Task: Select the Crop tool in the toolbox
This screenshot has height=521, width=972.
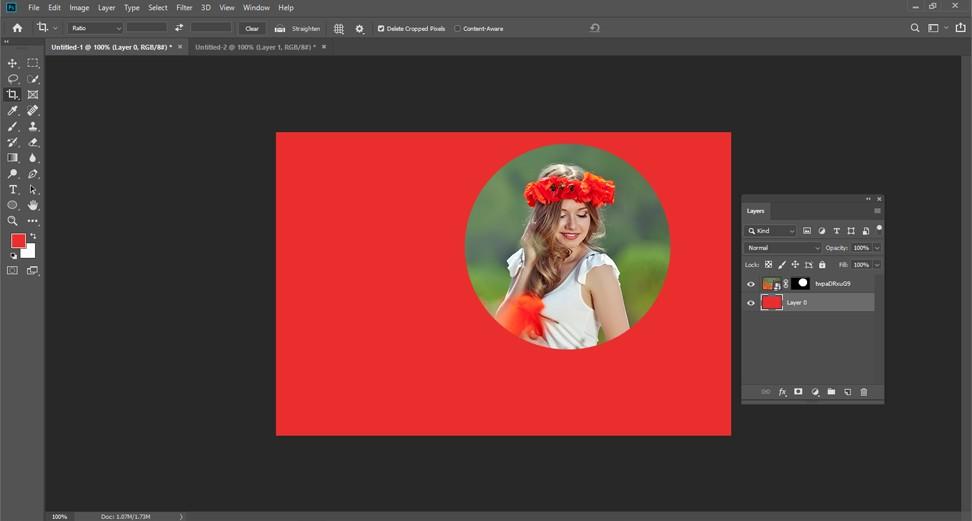Action: coord(12,94)
